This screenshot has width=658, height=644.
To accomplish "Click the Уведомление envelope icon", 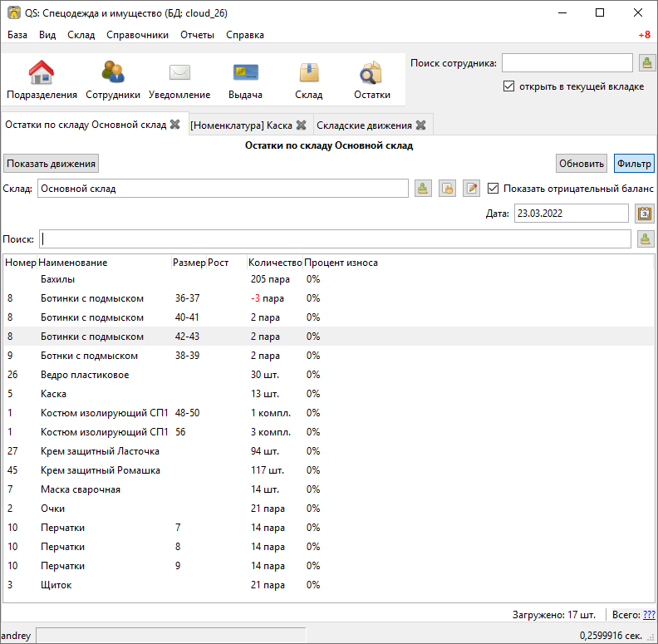I will (x=179, y=72).
